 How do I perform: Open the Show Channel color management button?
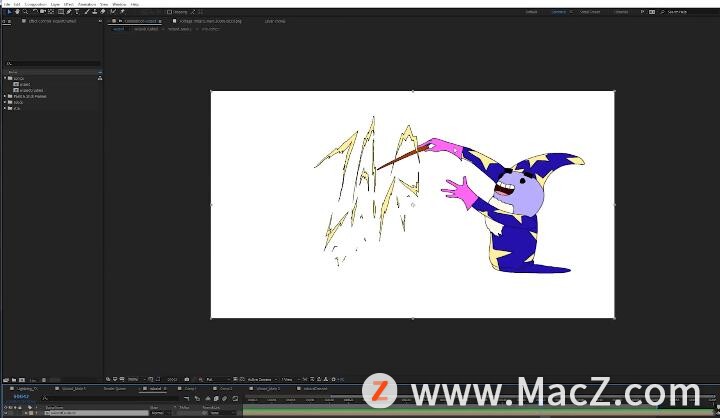(x=201, y=379)
